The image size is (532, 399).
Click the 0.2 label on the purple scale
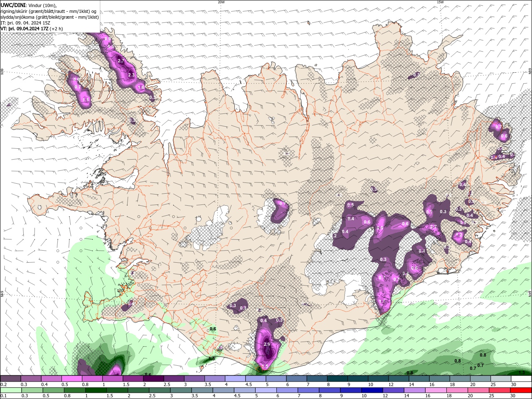(x=3, y=384)
